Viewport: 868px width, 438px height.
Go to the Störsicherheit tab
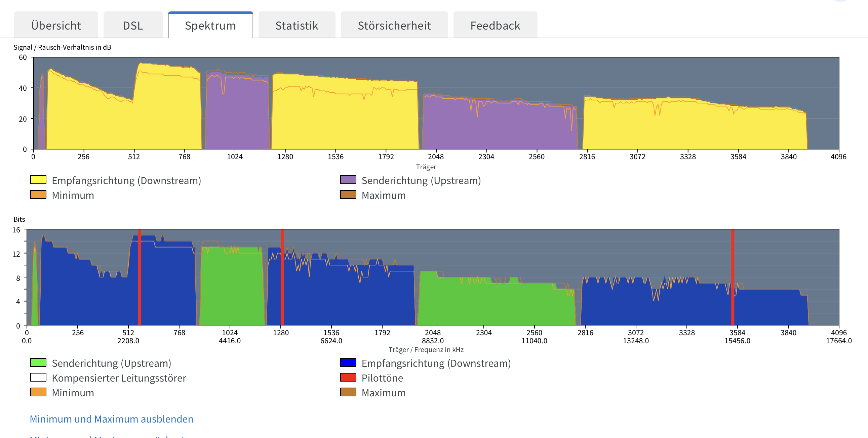pyautogui.click(x=394, y=26)
